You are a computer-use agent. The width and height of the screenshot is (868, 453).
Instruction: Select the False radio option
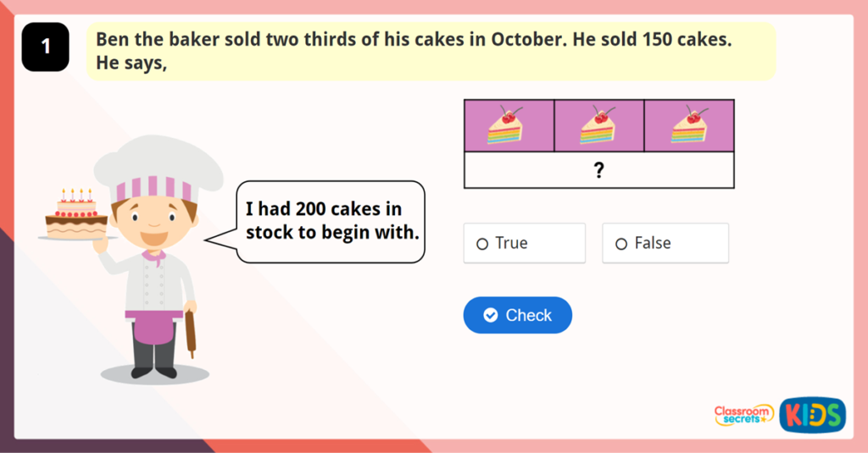[x=665, y=243]
